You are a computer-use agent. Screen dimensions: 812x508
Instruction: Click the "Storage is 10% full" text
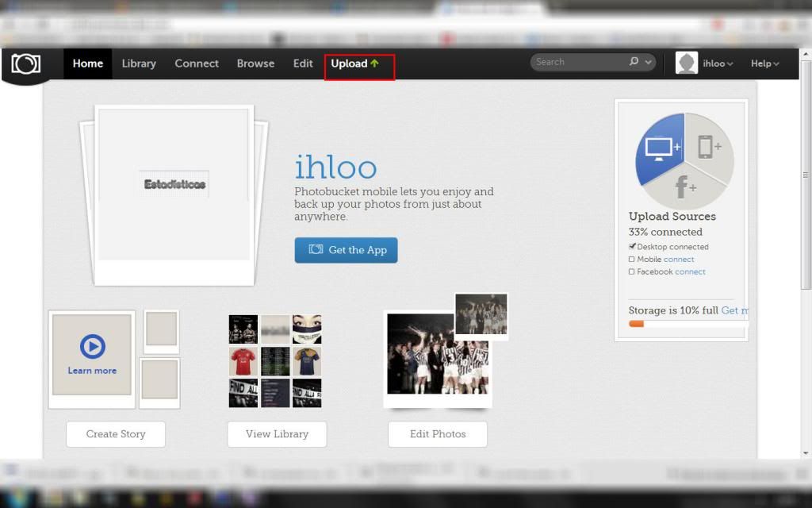[x=673, y=310]
